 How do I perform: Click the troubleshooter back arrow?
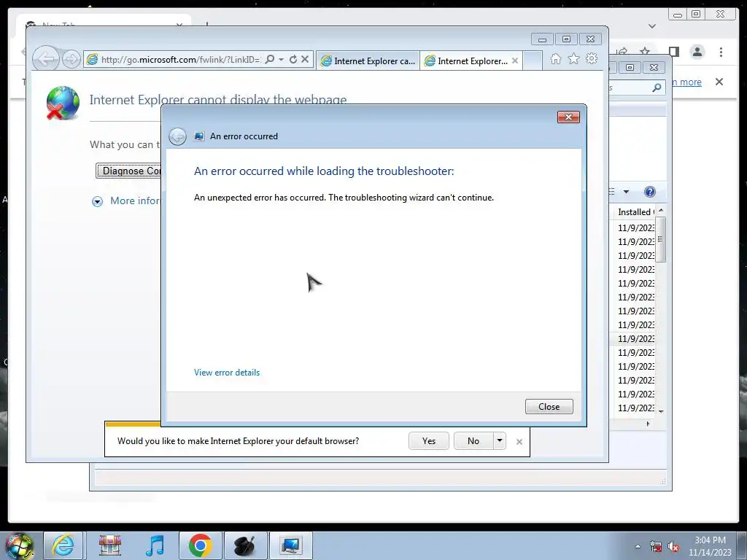178,136
